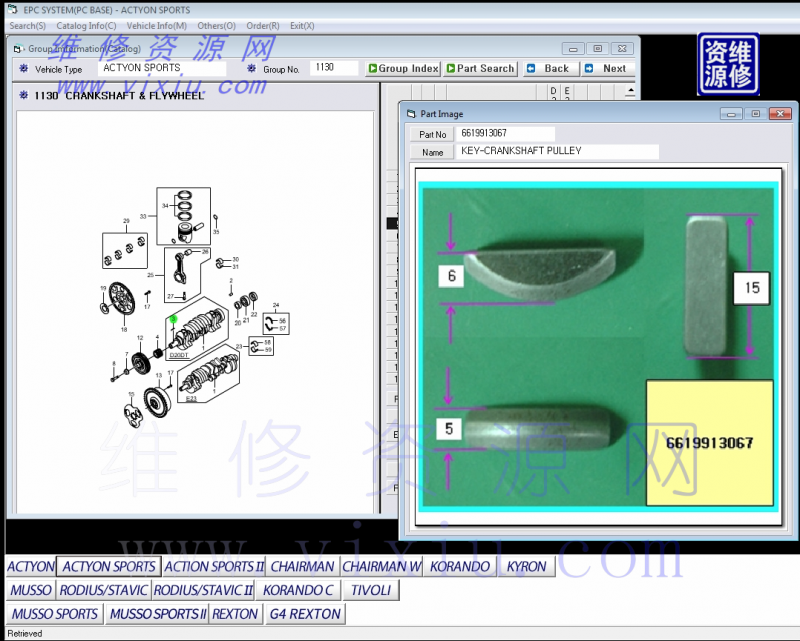Open the Search(S) menu
This screenshot has height=641, width=800.
(x=28, y=26)
